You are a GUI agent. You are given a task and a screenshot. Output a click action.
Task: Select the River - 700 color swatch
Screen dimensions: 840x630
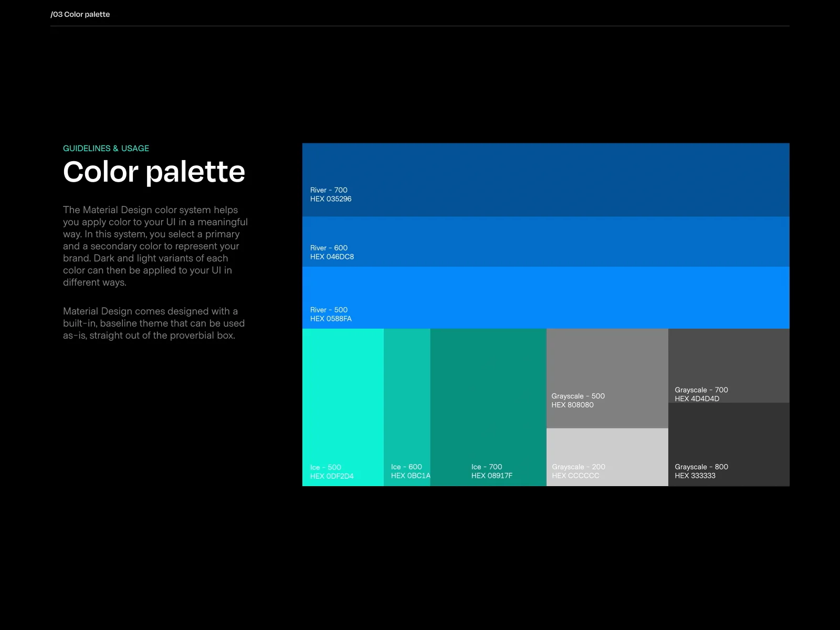tap(546, 178)
